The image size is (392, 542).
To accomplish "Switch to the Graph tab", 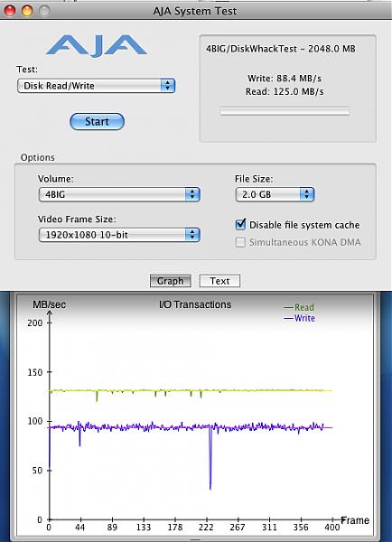I will pyautogui.click(x=171, y=281).
